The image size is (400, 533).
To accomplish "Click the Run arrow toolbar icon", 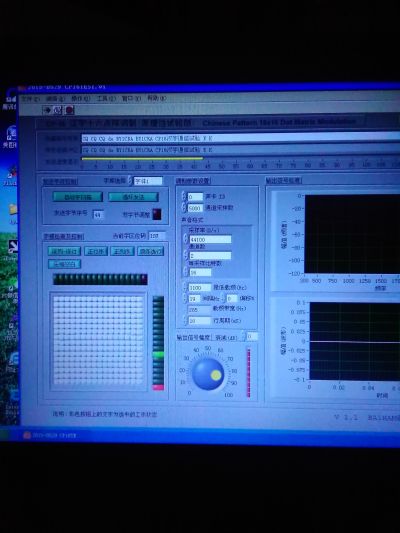I will click(x=47, y=110).
